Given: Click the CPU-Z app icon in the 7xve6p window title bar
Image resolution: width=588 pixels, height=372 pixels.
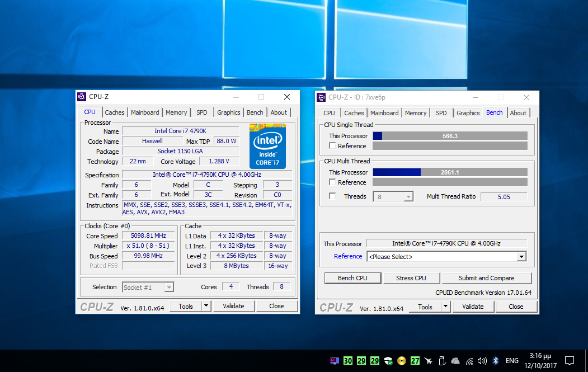Looking at the screenshot, I should 321,97.
